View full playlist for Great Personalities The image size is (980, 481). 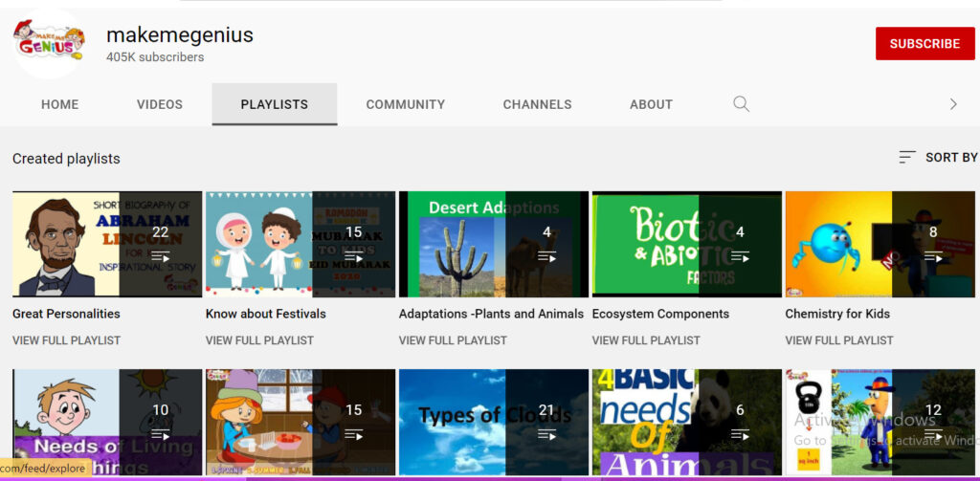66,340
